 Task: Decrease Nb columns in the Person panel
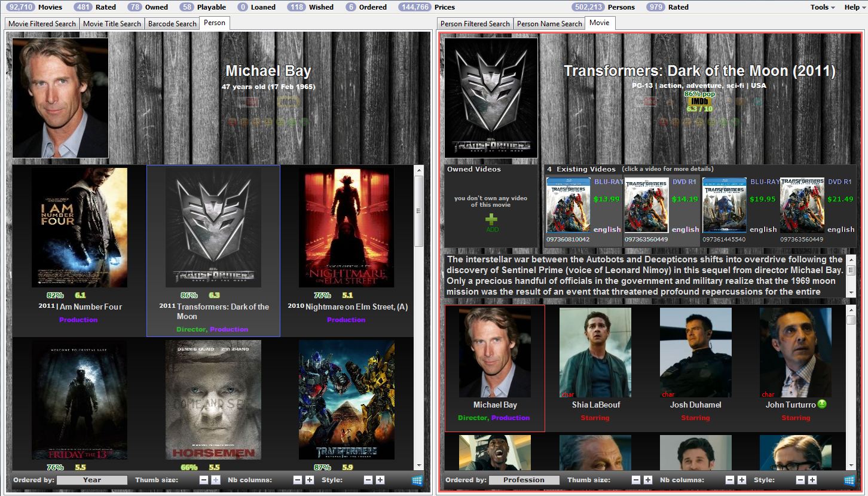click(298, 480)
